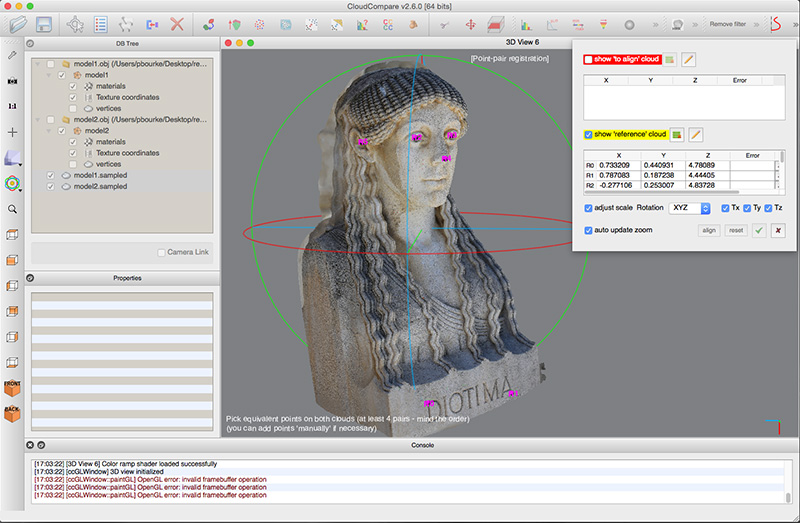Click the 1:1 scale sidebar icon

[12, 106]
